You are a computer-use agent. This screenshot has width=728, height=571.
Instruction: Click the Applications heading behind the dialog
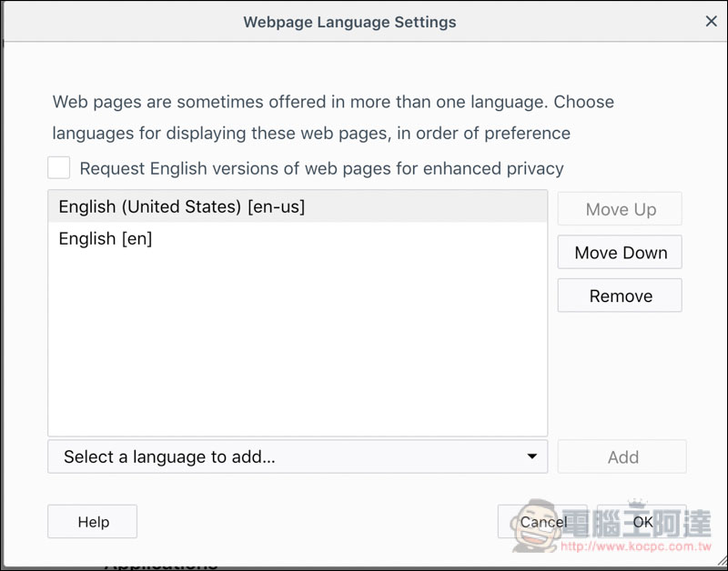160,565
